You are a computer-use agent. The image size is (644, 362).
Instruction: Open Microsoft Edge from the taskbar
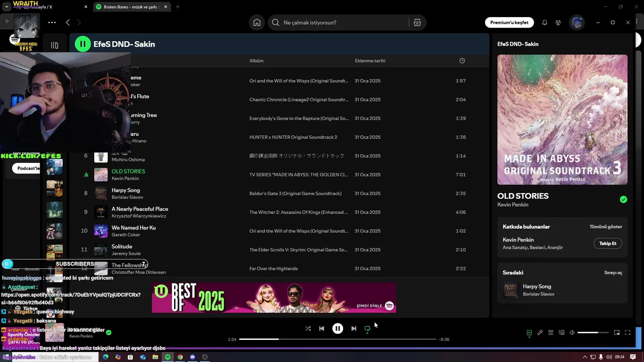pos(106,357)
